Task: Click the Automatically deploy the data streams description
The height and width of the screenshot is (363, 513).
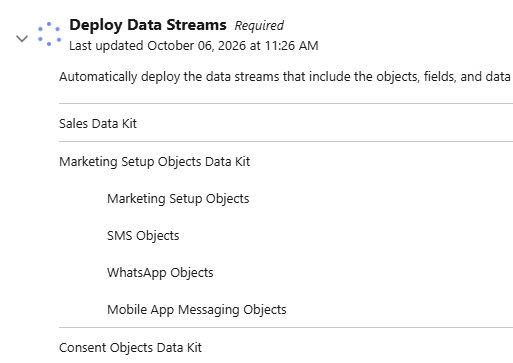Action: (286, 77)
